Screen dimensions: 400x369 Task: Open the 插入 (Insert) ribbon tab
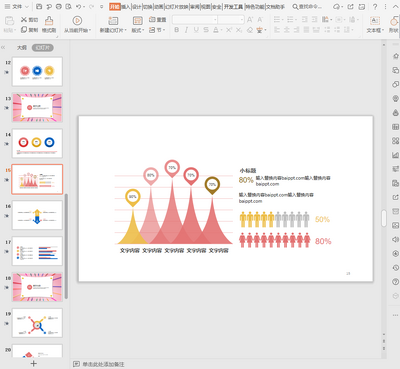point(126,7)
